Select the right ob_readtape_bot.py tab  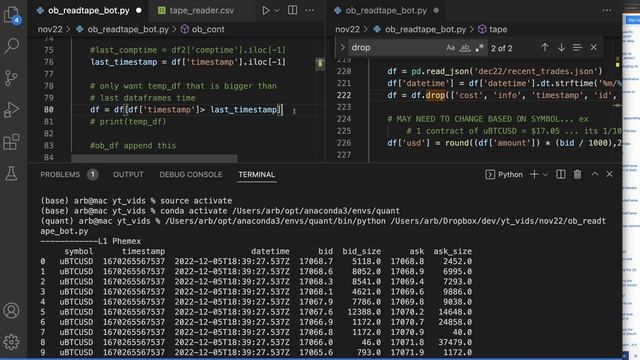click(x=386, y=11)
